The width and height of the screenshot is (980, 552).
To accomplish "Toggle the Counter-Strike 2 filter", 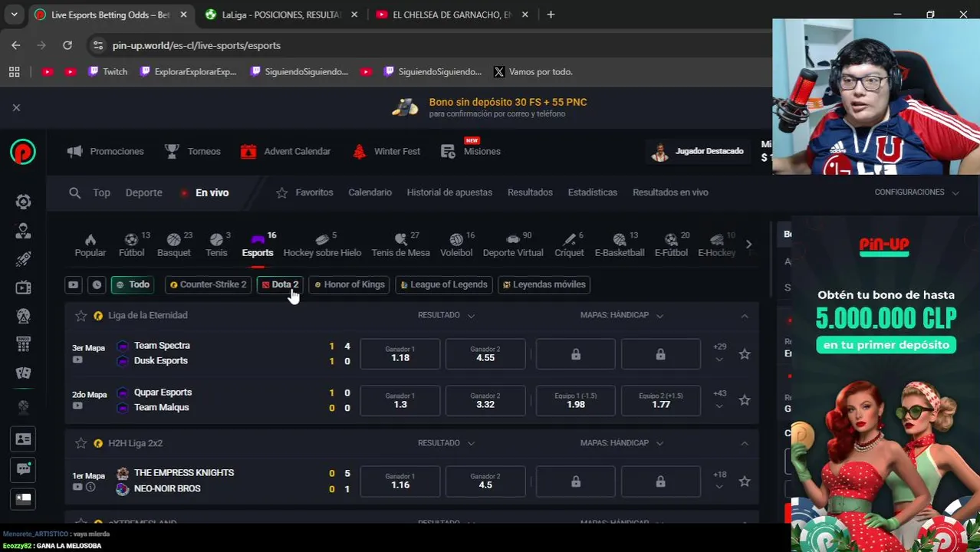I will [x=209, y=284].
